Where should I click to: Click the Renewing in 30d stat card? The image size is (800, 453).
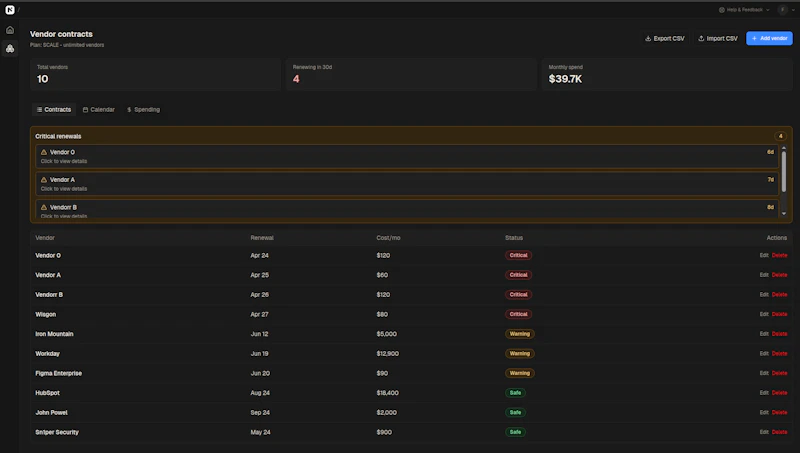[x=411, y=74]
